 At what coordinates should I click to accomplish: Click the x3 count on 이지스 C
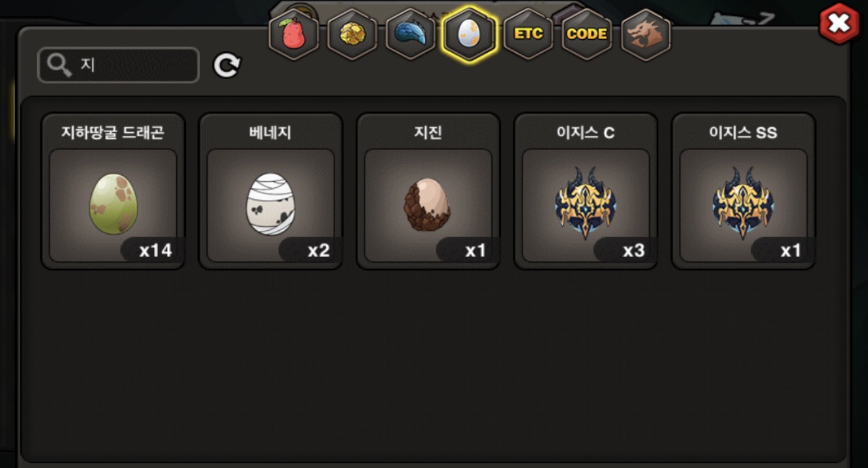click(633, 250)
